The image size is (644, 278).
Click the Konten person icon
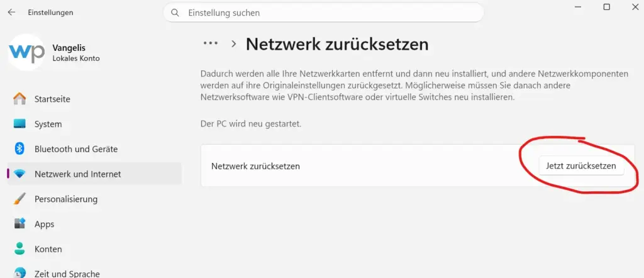[19, 249]
